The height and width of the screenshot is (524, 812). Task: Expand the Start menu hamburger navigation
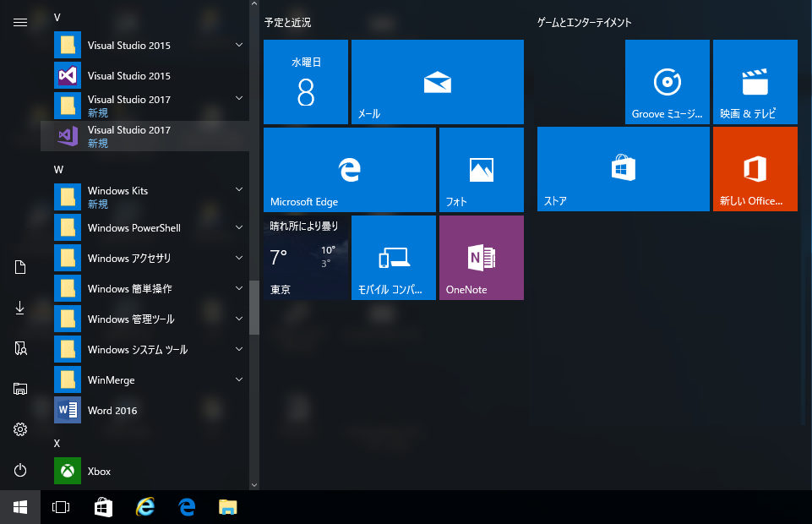[x=20, y=22]
